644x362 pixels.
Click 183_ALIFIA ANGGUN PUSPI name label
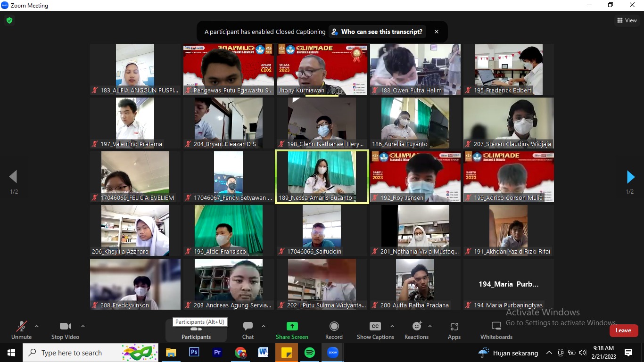point(135,90)
